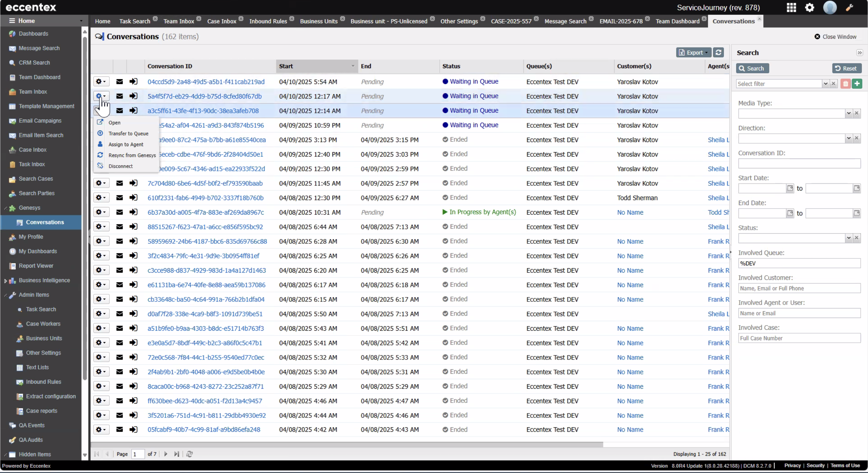Open the Start column sort menu arrow

coord(353,66)
